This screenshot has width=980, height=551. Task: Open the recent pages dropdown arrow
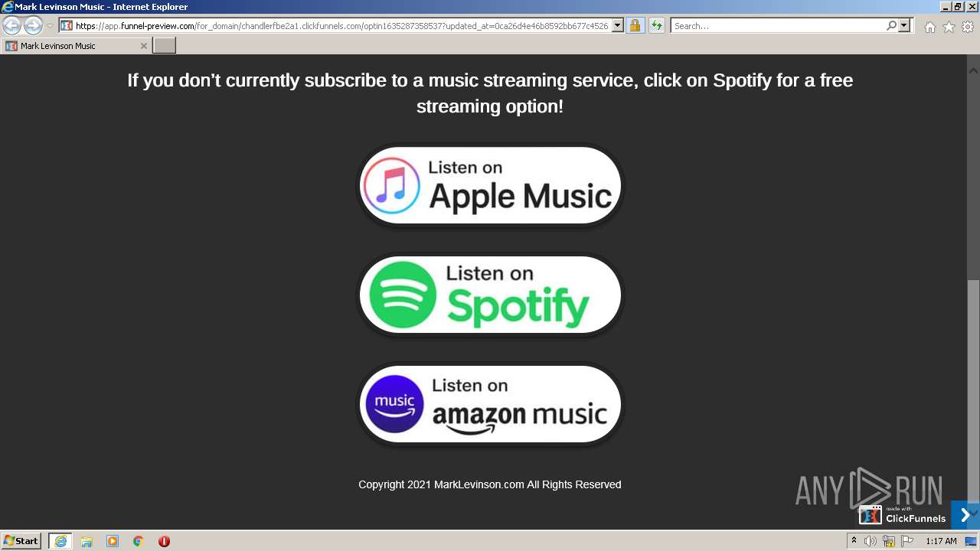(x=50, y=26)
